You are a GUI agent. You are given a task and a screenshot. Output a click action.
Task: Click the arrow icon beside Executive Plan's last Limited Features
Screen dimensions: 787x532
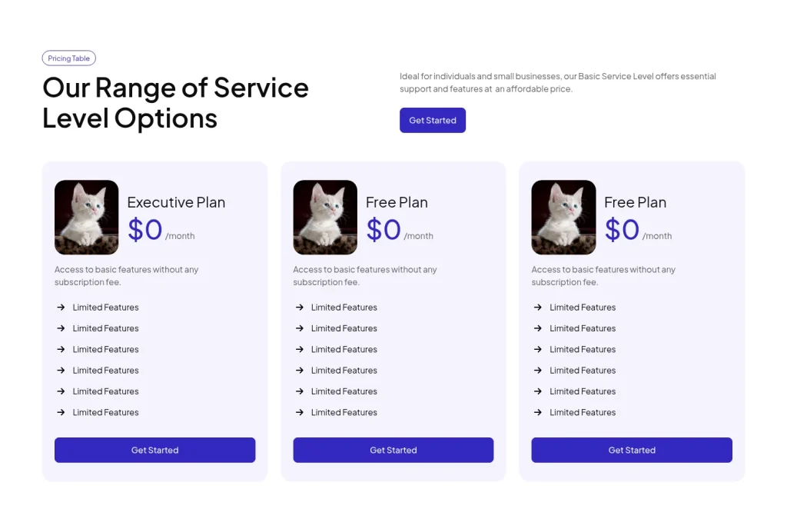61,412
